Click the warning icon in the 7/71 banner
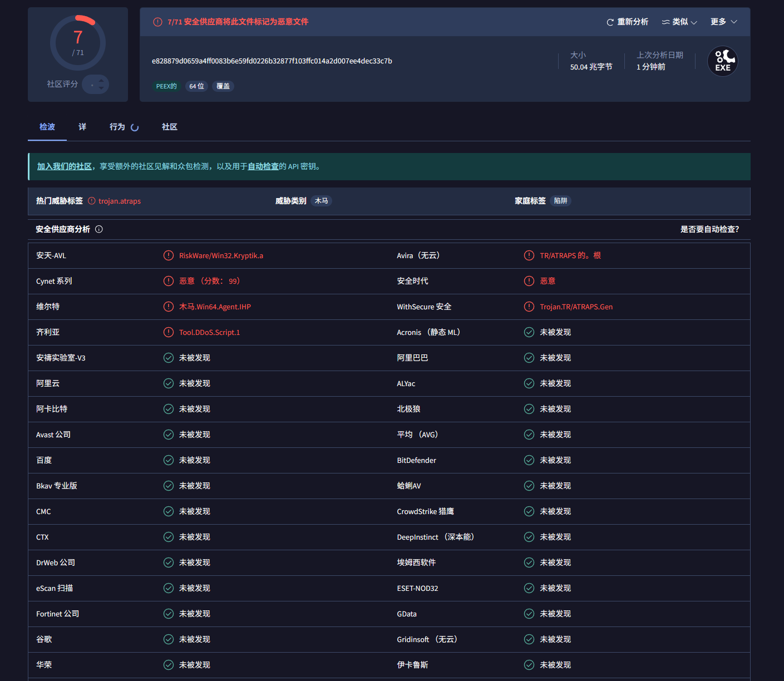Screen dimensions: 784x681 coord(157,22)
